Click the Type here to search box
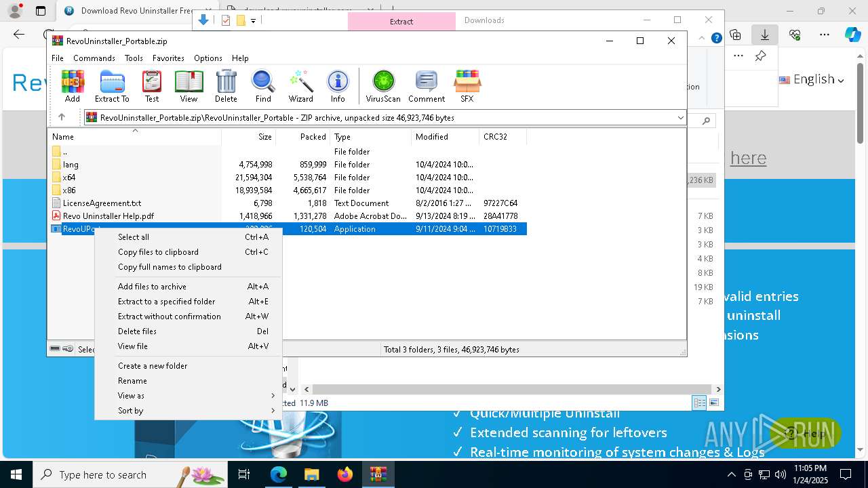The height and width of the screenshot is (488, 868). 130,474
